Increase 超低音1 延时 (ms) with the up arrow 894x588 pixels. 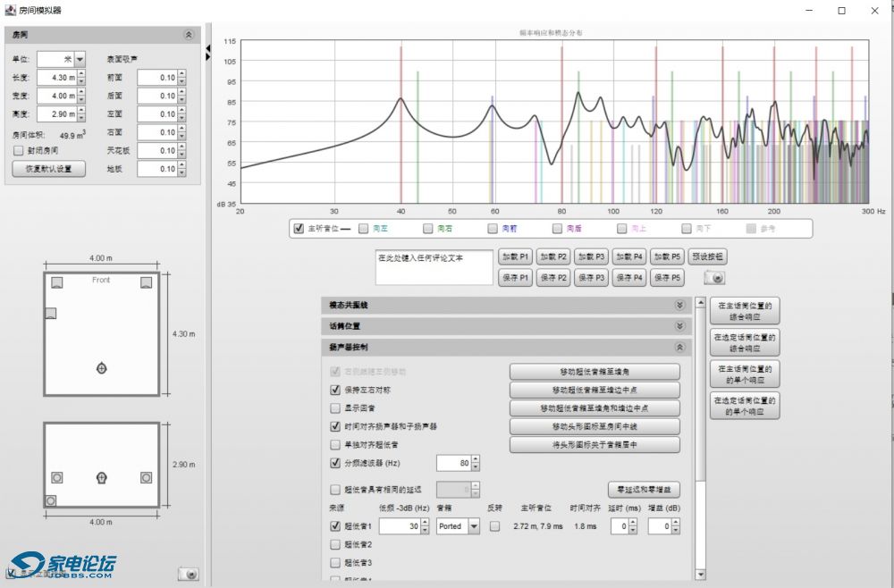point(633,523)
